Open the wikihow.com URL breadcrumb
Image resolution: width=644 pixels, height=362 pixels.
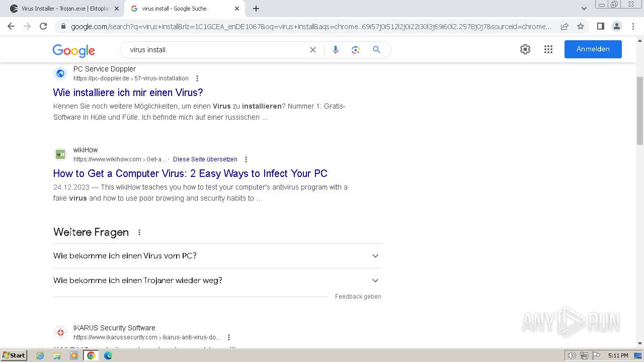pos(120,159)
